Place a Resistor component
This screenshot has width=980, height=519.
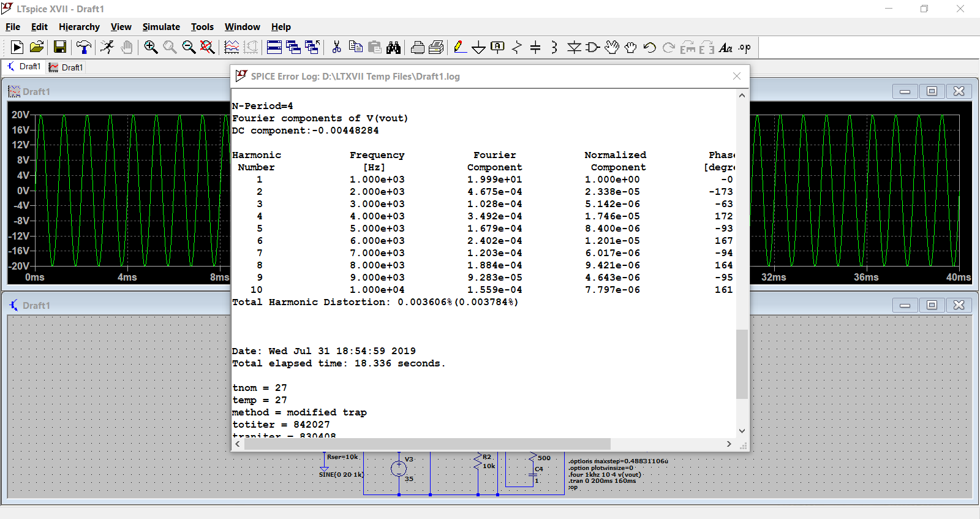coord(517,47)
